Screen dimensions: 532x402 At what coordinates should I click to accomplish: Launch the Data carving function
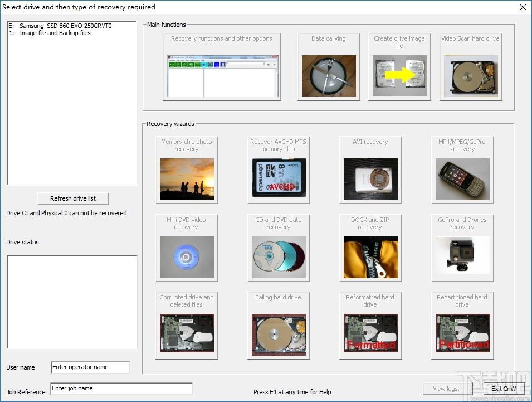coord(328,67)
